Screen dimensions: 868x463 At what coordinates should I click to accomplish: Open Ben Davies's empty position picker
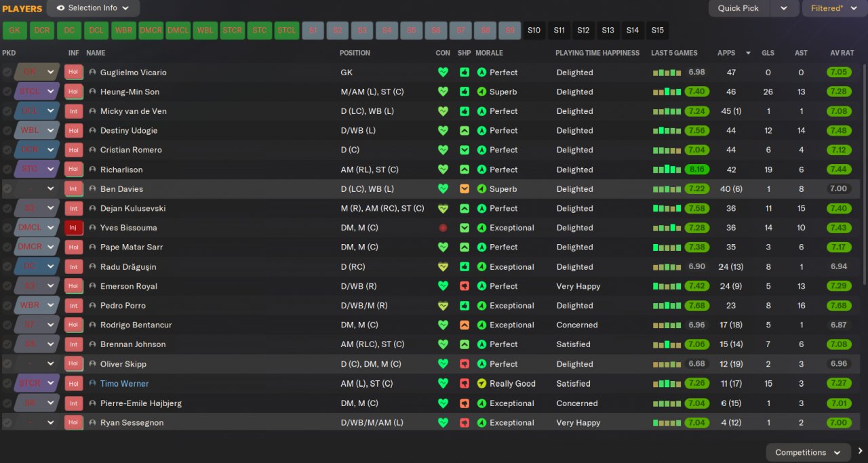tap(37, 189)
